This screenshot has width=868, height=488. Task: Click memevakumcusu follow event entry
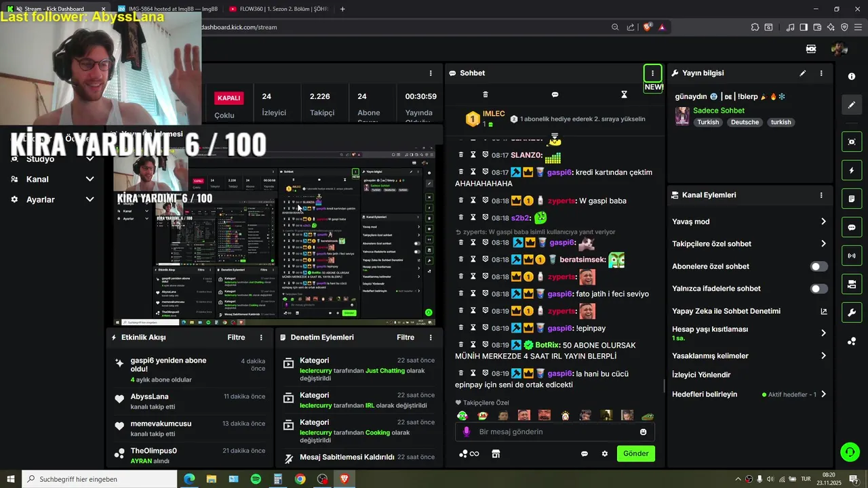pyautogui.click(x=190, y=428)
